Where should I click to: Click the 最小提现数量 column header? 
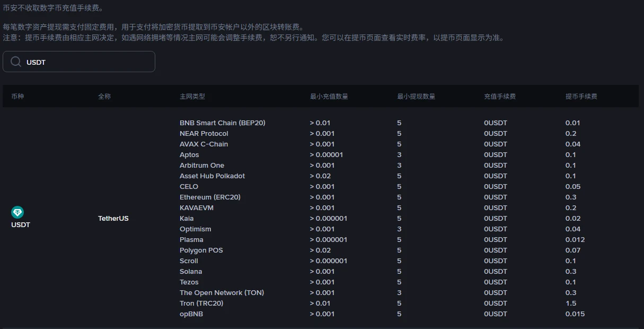[x=416, y=97]
